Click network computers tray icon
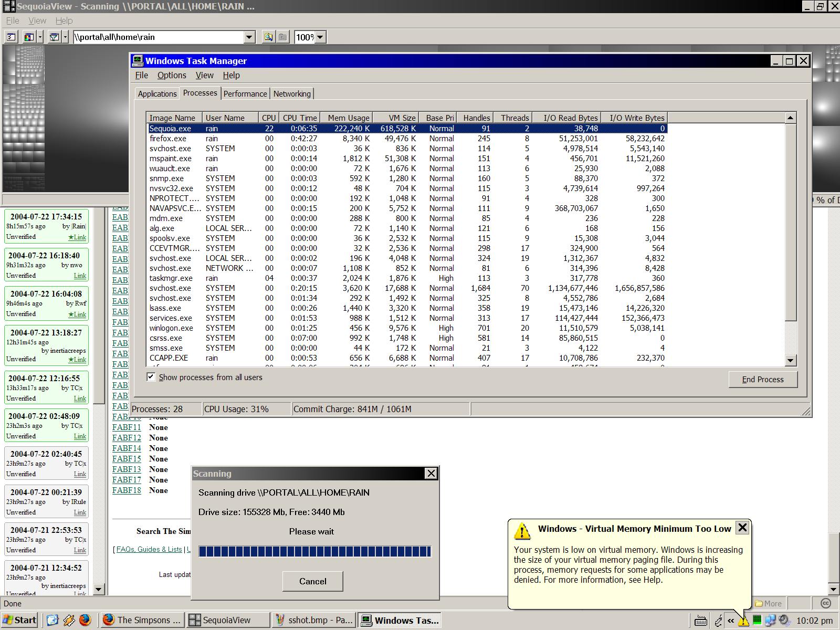Image resolution: width=840 pixels, height=630 pixels. coord(770,620)
